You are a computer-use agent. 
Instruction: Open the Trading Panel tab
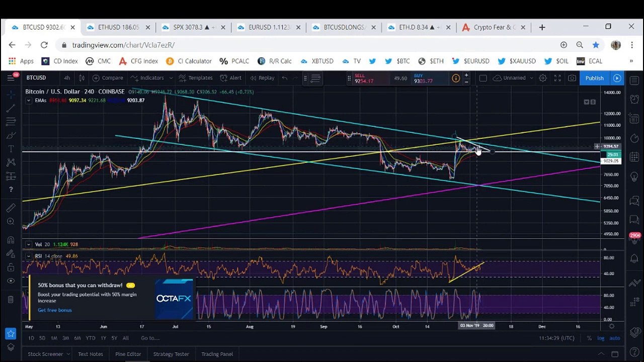217,354
